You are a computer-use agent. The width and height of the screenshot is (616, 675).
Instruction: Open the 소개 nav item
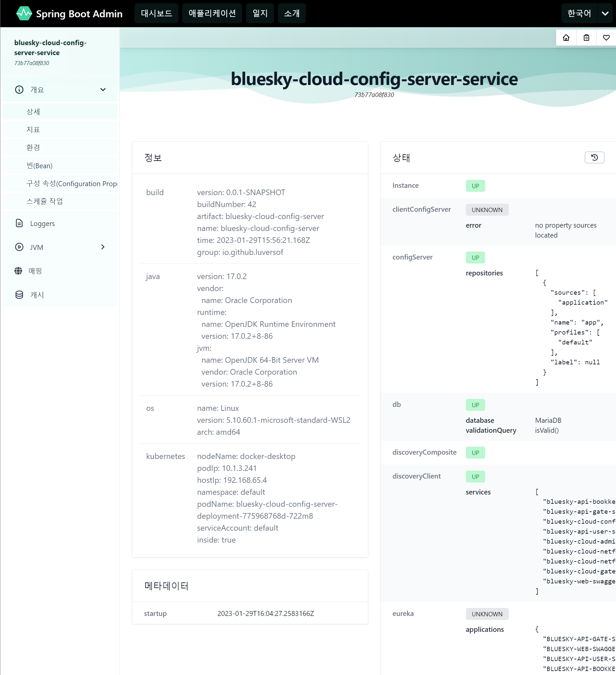pos(292,13)
